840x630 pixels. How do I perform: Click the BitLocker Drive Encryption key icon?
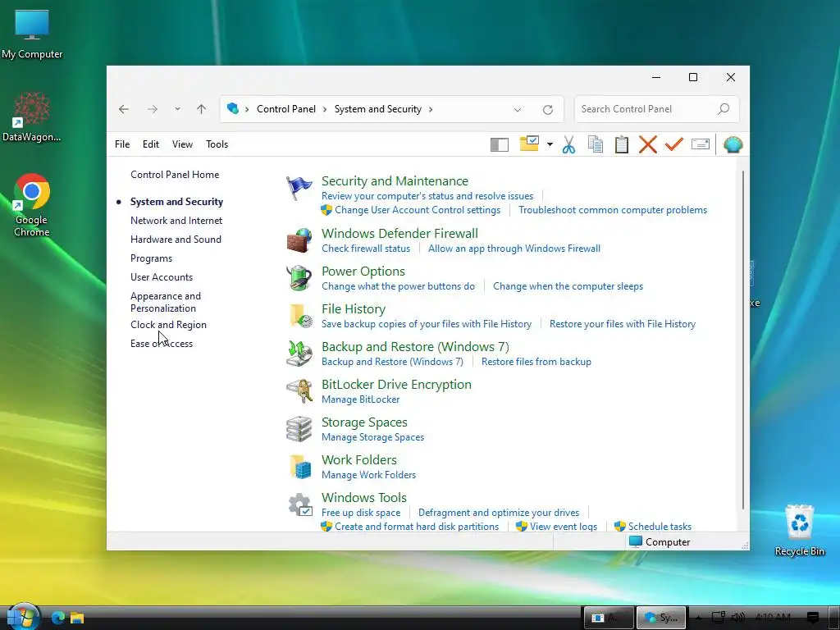(x=299, y=391)
